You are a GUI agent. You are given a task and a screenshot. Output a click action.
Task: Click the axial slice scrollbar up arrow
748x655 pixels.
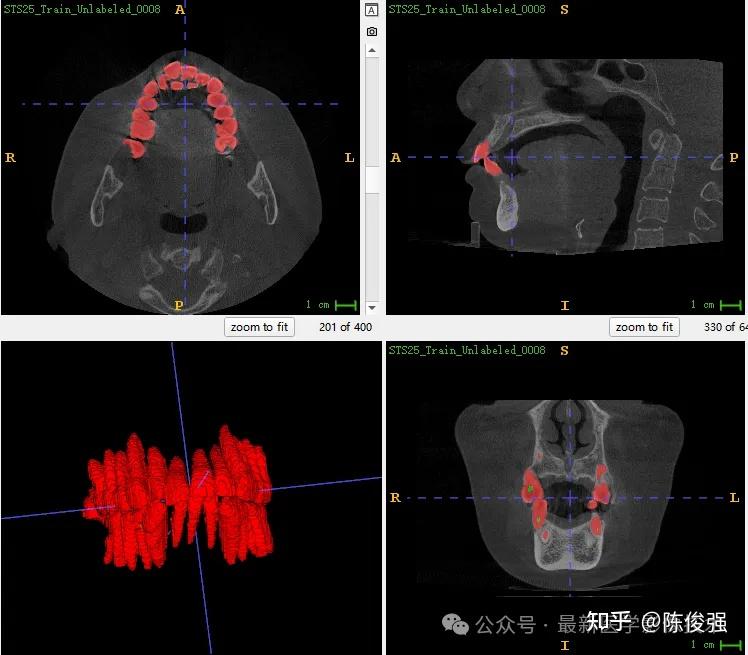372,51
